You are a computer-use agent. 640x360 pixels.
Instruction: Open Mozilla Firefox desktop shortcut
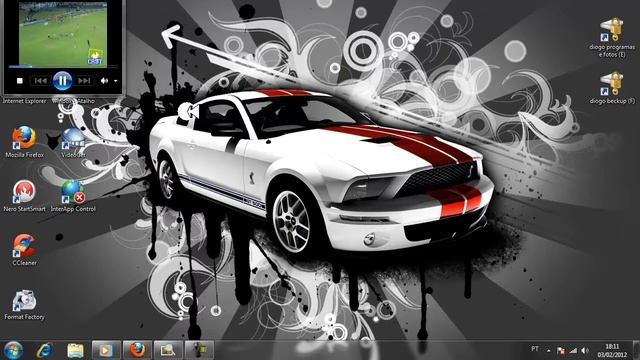pos(24,142)
